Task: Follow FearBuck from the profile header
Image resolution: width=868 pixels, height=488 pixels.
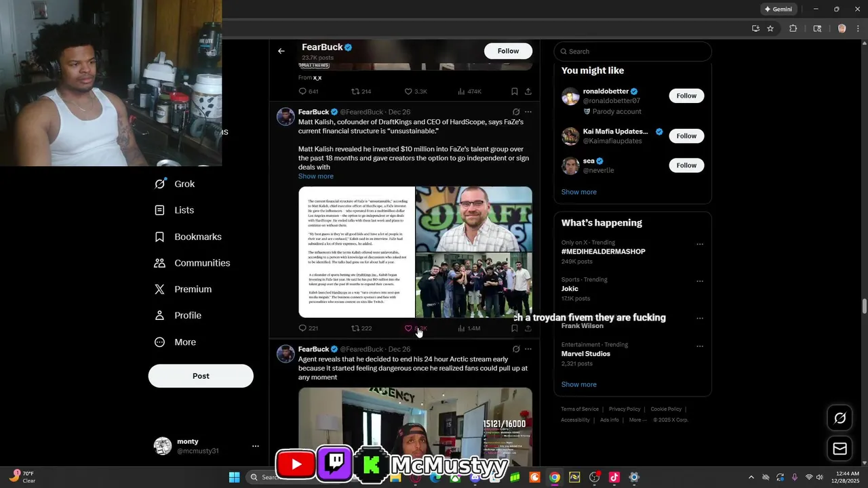Action: [508, 51]
